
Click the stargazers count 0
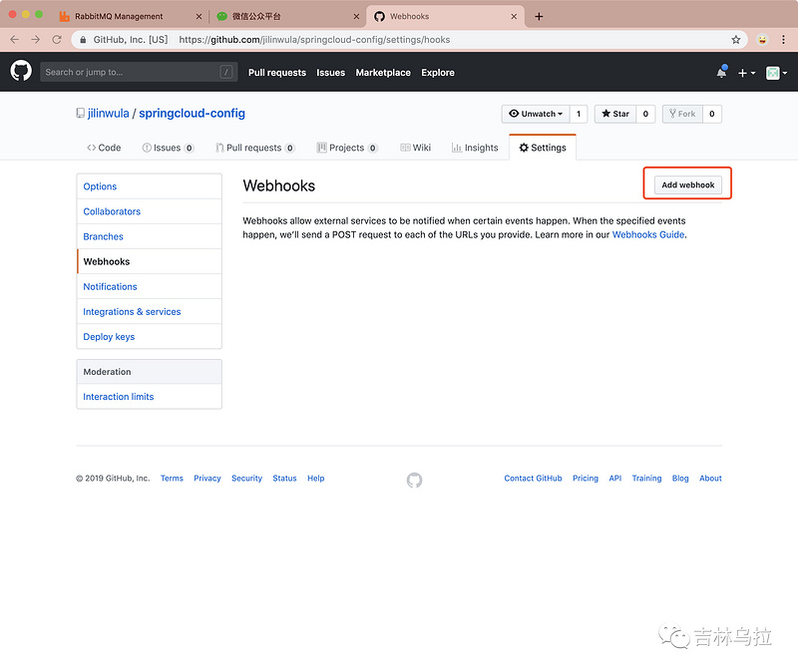(x=645, y=114)
